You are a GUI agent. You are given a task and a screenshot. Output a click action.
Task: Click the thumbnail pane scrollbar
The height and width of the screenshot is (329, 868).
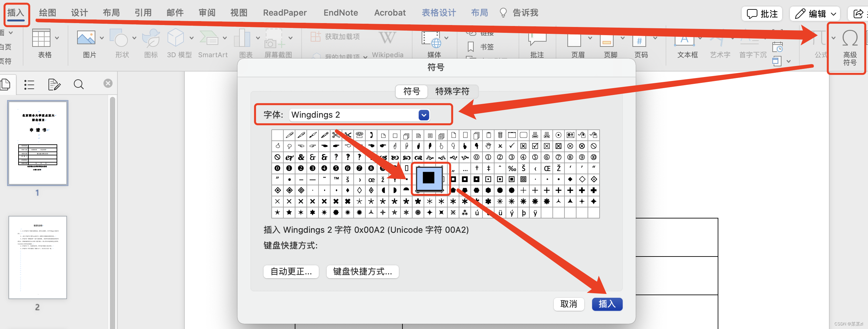113,212
